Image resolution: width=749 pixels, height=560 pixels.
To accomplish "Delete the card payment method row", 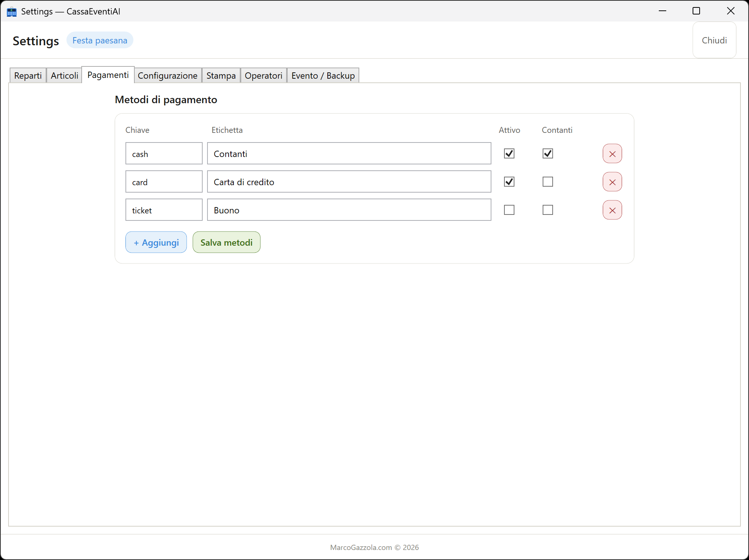I will click(612, 182).
